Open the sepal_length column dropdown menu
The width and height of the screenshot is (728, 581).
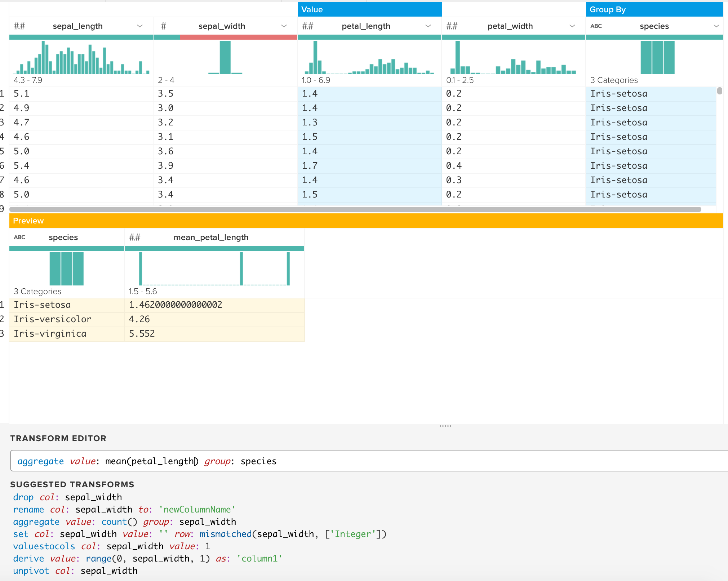(x=140, y=26)
